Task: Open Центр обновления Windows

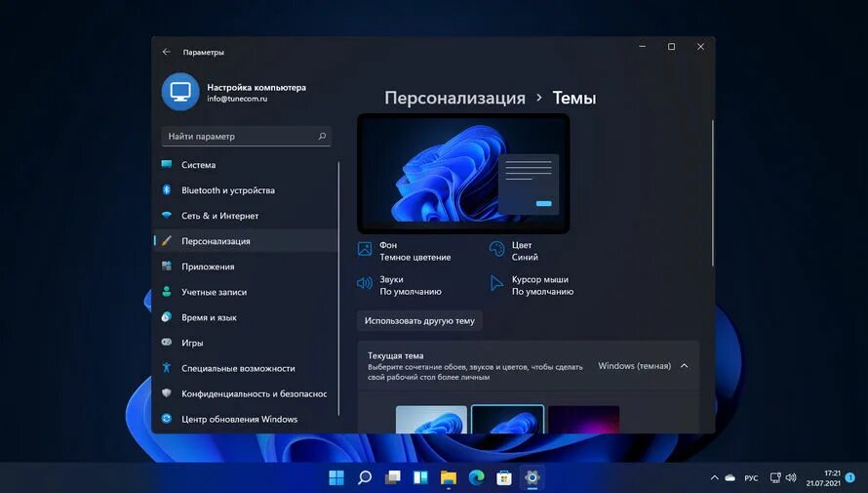Action: point(245,419)
